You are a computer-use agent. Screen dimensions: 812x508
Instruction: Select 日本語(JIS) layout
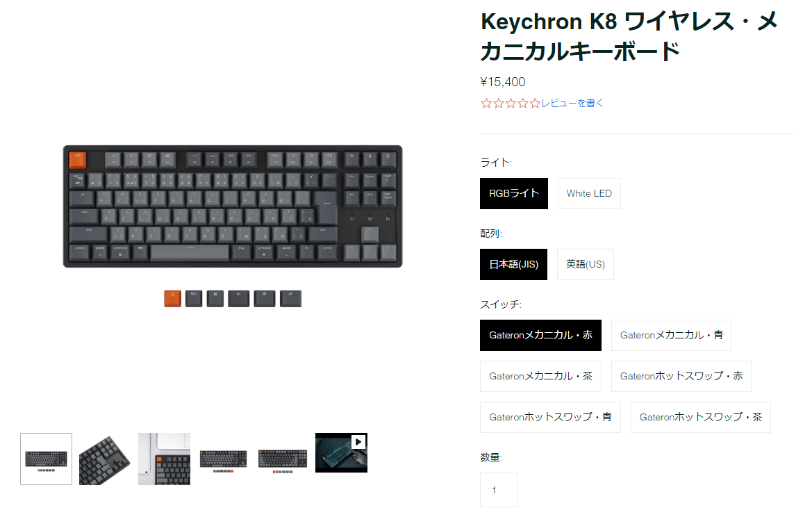pyautogui.click(x=514, y=265)
